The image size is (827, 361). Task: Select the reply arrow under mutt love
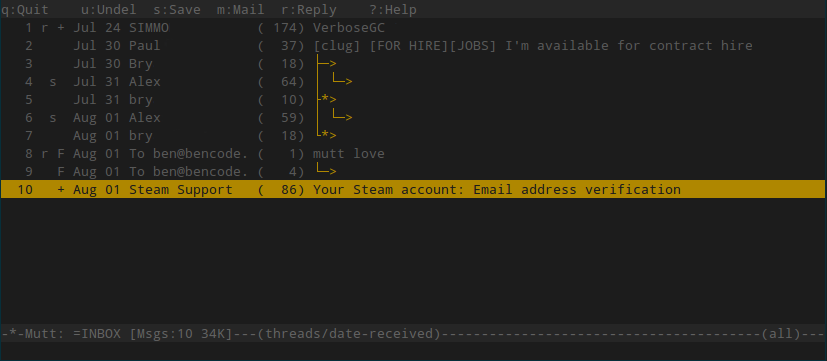[x=326, y=172]
